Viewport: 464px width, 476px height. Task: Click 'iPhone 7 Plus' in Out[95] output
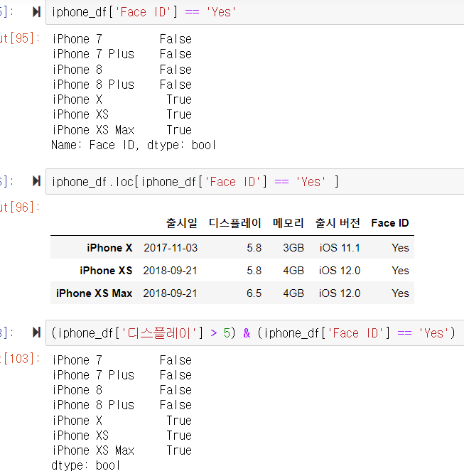[93, 54]
